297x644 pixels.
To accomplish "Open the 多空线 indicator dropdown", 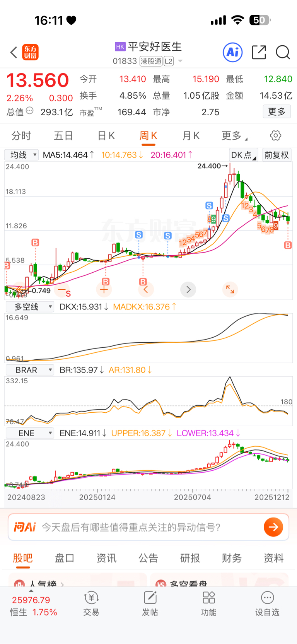I will coord(30,307).
